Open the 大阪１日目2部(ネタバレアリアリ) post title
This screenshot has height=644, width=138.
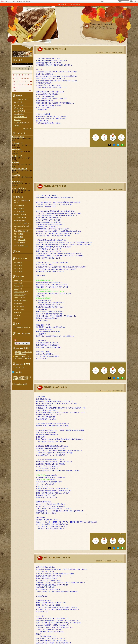coord(57,557)
